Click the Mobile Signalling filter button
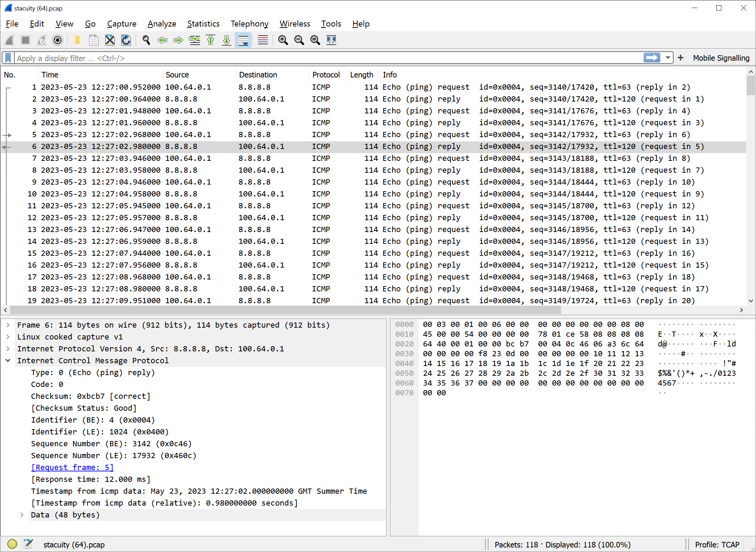Image resolution: width=756 pixels, height=552 pixels. click(x=721, y=58)
